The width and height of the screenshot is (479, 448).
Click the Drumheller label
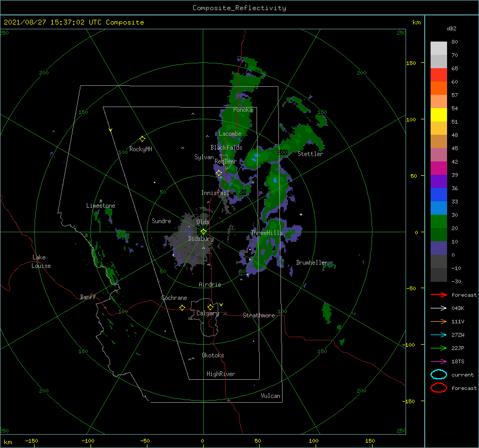[x=312, y=263]
